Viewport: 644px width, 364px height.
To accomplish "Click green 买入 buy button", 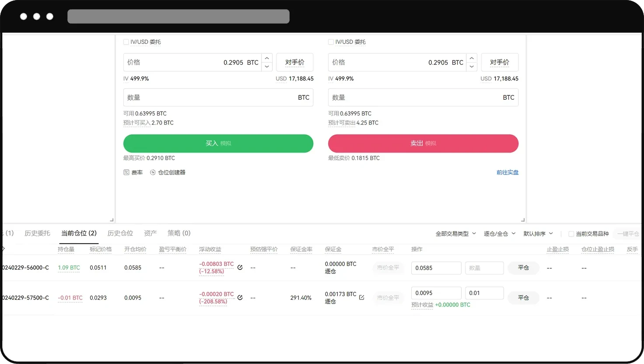I will tap(218, 143).
